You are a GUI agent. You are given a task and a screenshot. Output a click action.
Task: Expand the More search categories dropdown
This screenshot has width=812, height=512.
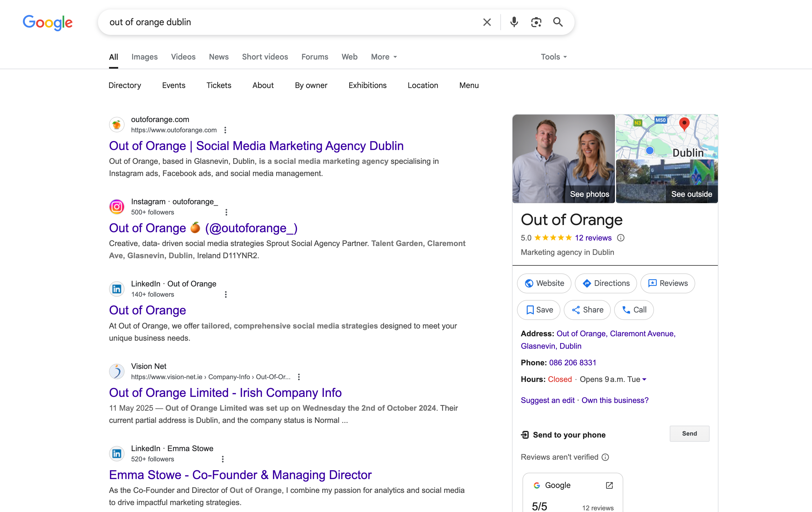tap(383, 57)
